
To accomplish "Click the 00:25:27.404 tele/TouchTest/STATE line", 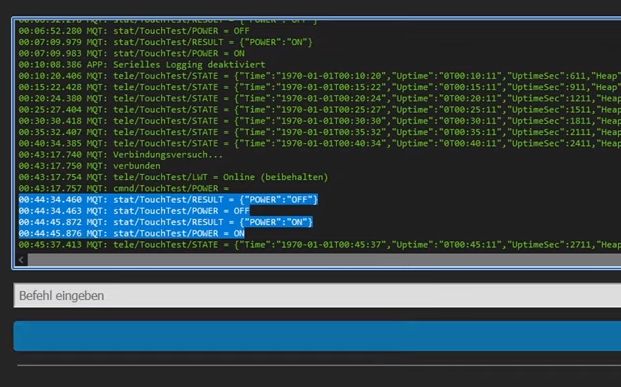I will [x=320, y=110].
